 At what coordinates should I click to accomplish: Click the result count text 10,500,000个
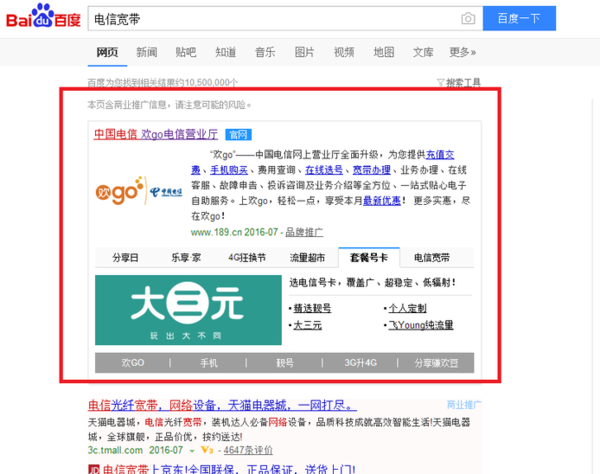[x=211, y=83]
